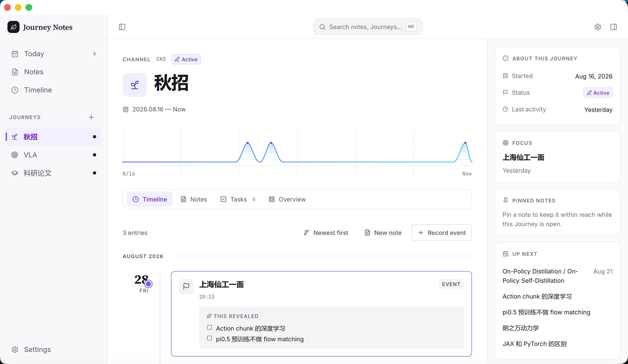628x364 pixels.
Task: Open pi0.5 预训练不做 flow matching in Up Next
Action: pyautogui.click(x=546, y=312)
